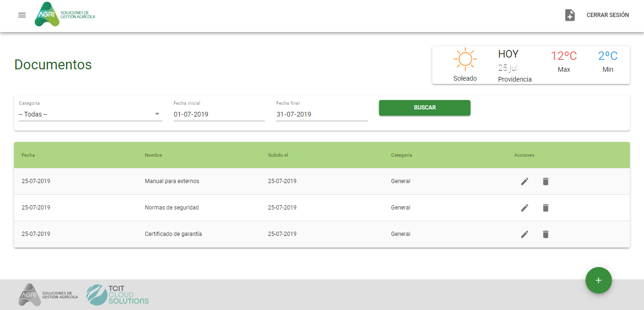The image size is (644, 310).
Task: Edit the Normas de seguridad document
Action: coord(524,208)
